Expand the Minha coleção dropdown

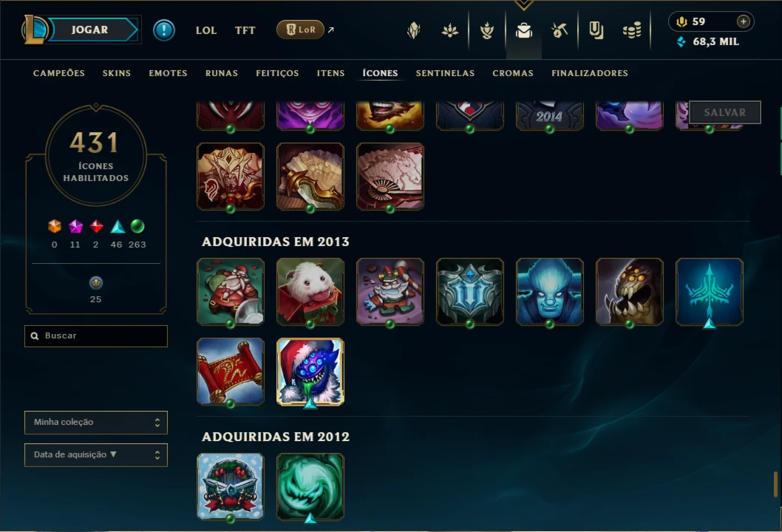[96, 423]
